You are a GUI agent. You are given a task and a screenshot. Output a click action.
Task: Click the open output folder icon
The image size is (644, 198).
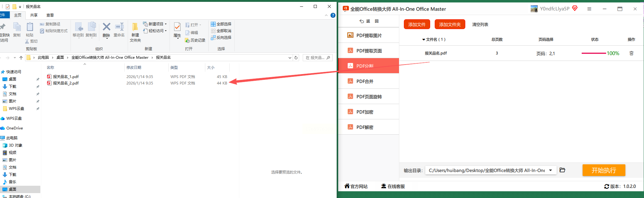[562, 170]
